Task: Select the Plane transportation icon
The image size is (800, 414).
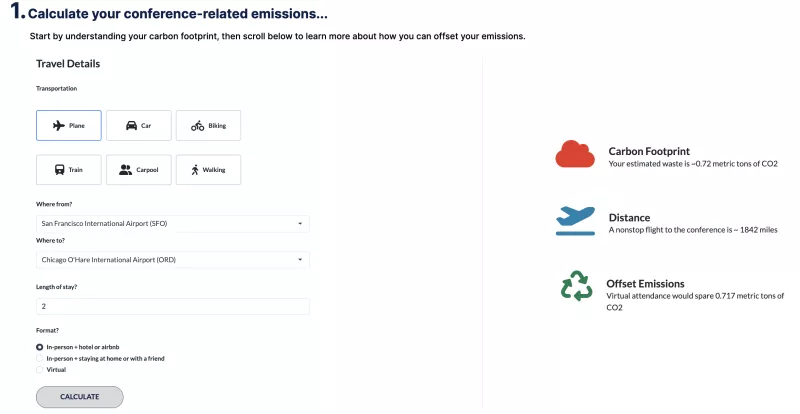Action: pyautogui.click(x=59, y=126)
